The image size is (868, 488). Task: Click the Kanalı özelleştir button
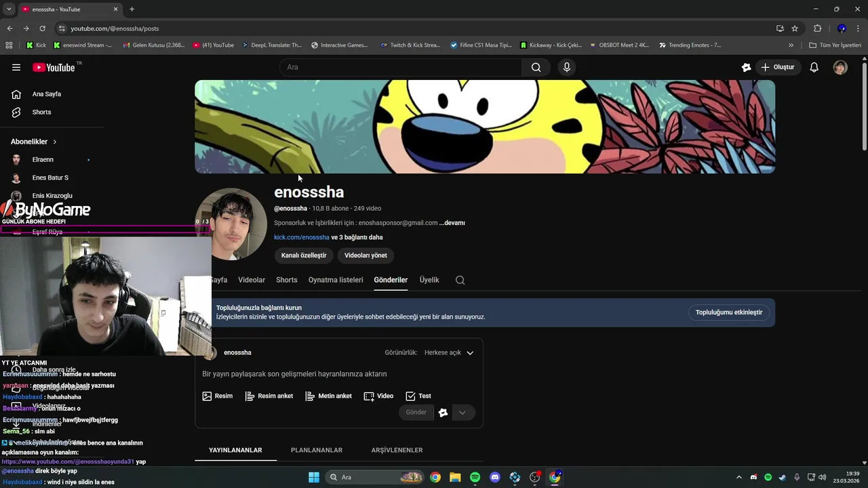(304, 256)
